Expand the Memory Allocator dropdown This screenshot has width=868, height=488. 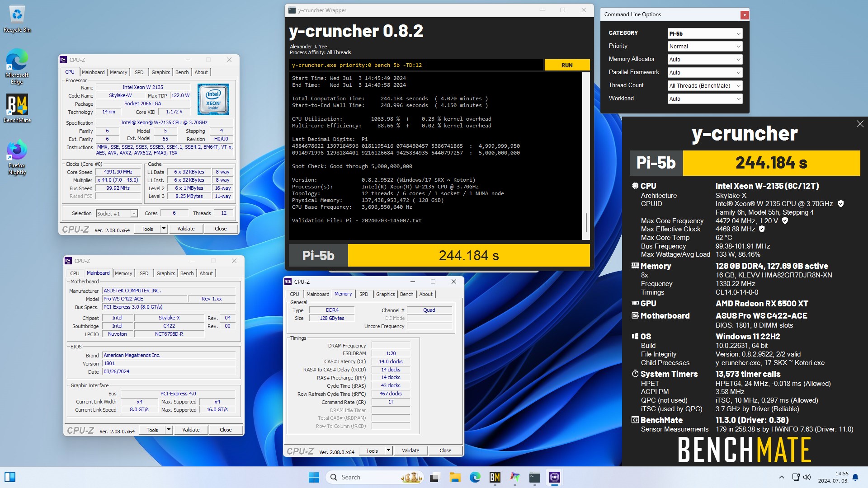tap(705, 60)
